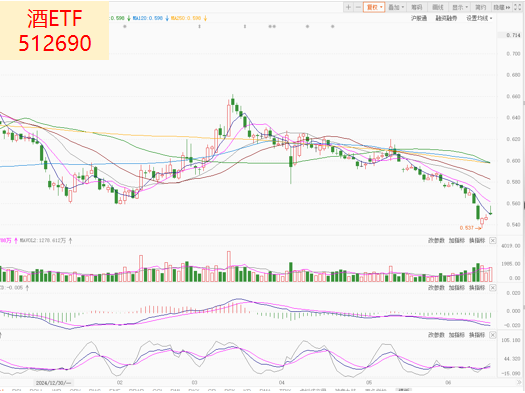Close the KDJ indicator panel
The width and height of the screenshot is (525, 393).
493,335
